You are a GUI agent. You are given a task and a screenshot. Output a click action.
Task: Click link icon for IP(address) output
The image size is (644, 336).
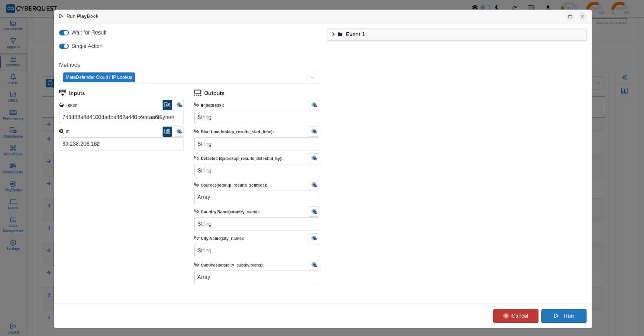(314, 105)
